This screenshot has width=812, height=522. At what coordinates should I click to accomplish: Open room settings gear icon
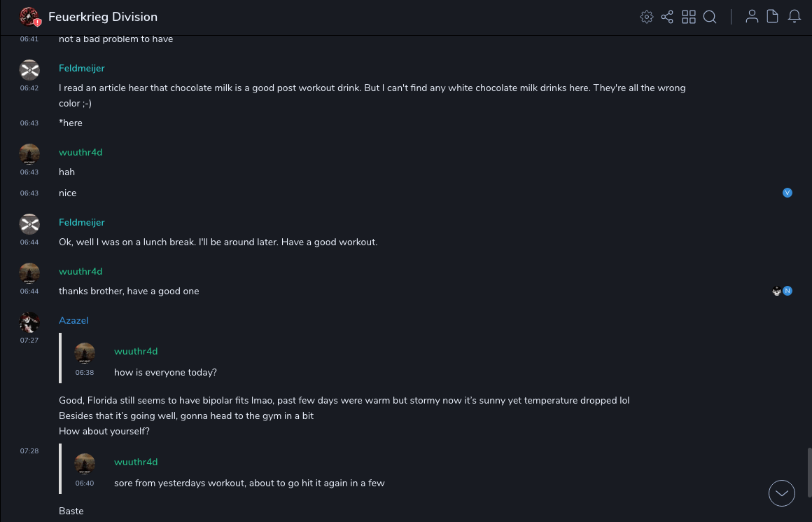(x=647, y=17)
